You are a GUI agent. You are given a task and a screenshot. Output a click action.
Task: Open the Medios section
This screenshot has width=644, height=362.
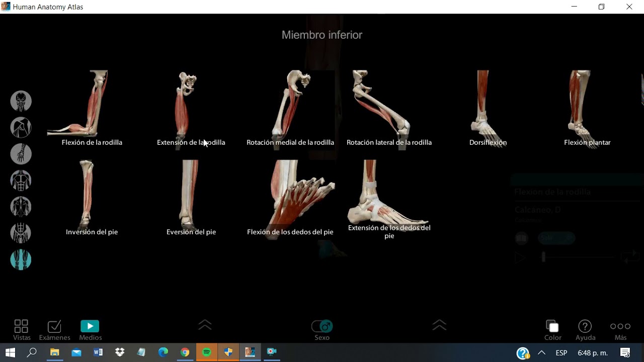pyautogui.click(x=90, y=330)
